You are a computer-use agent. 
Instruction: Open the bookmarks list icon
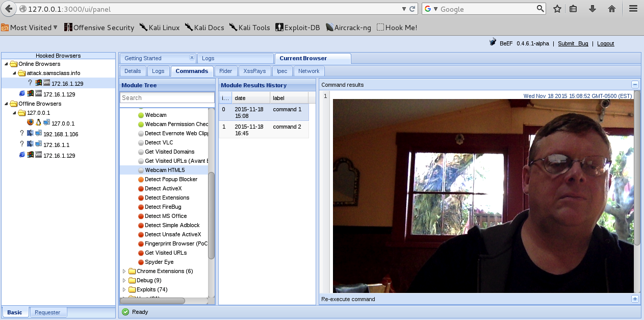[573, 9]
